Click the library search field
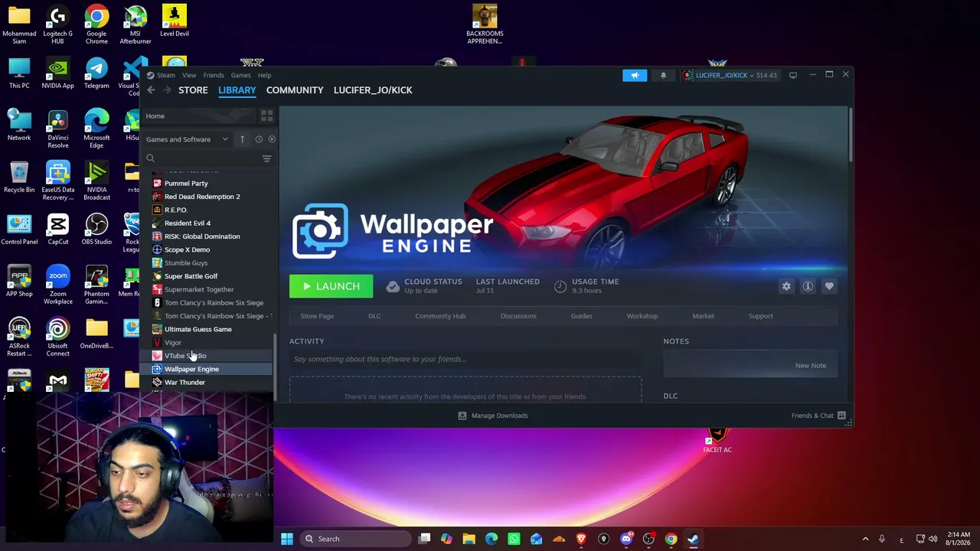Image resolution: width=980 pixels, height=551 pixels. 201,158
